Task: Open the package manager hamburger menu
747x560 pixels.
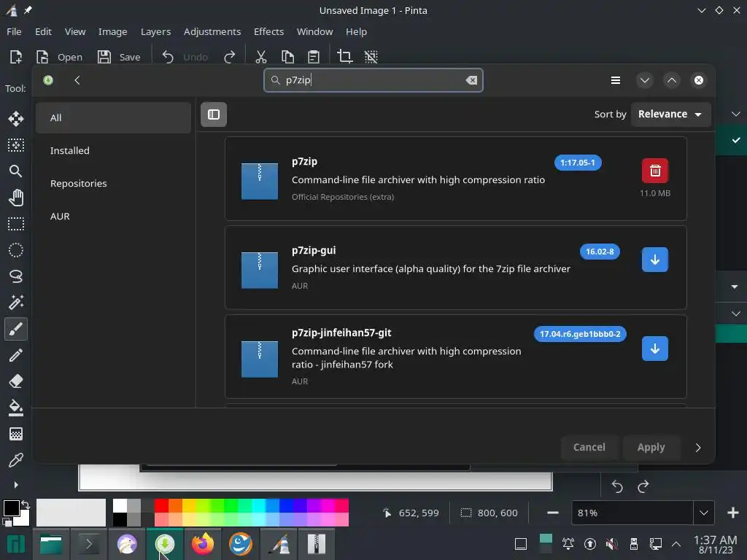Action: [x=616, y=80]
